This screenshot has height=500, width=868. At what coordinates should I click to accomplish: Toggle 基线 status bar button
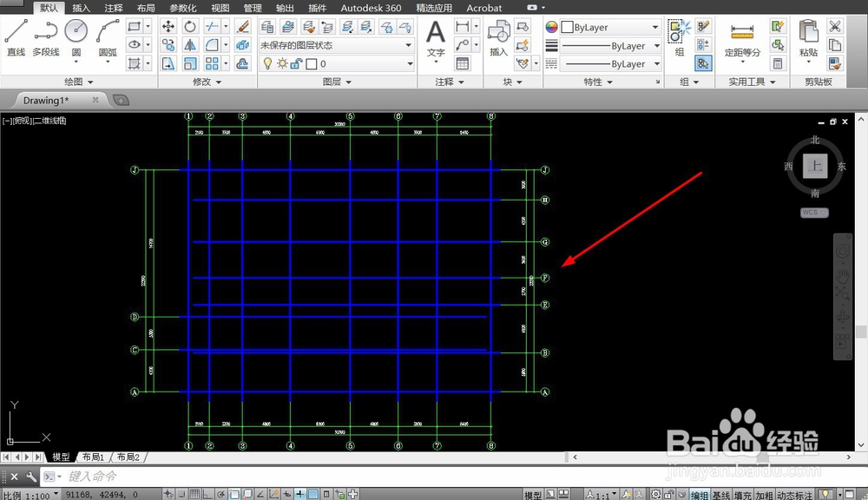coord(721,495)
